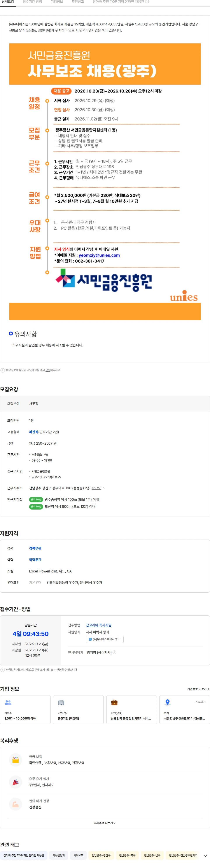Click the 전남광주>북구 tag

(127, 855)
